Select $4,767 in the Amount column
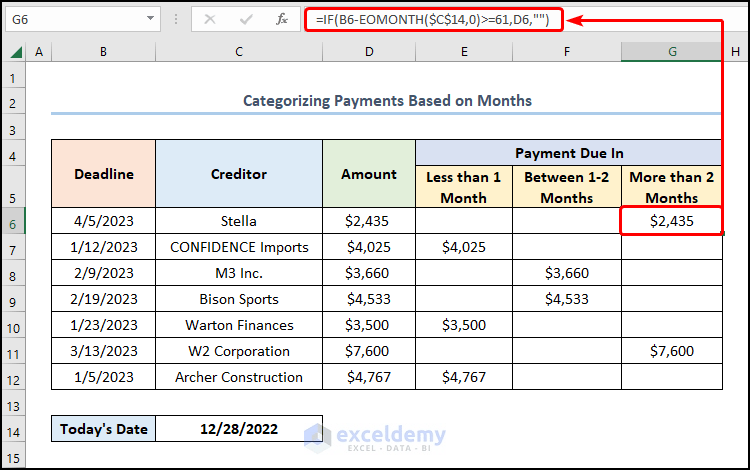 [x=369, y=377]
